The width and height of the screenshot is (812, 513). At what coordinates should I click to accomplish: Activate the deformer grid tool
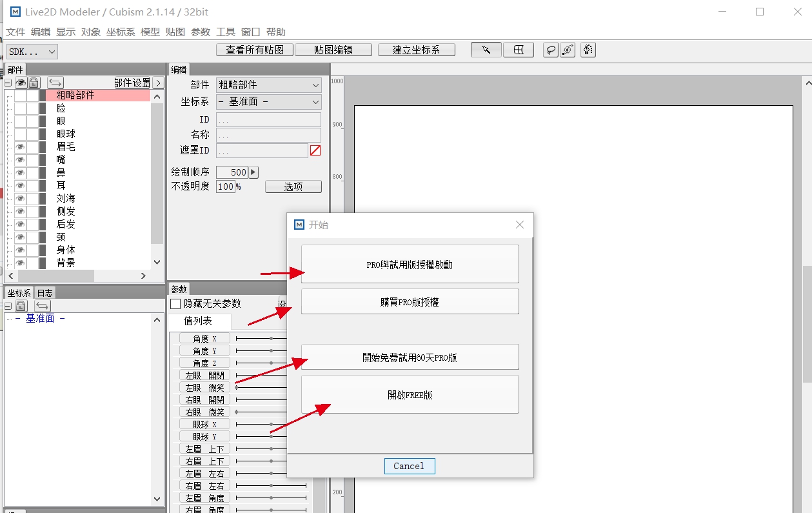point(519,50)
